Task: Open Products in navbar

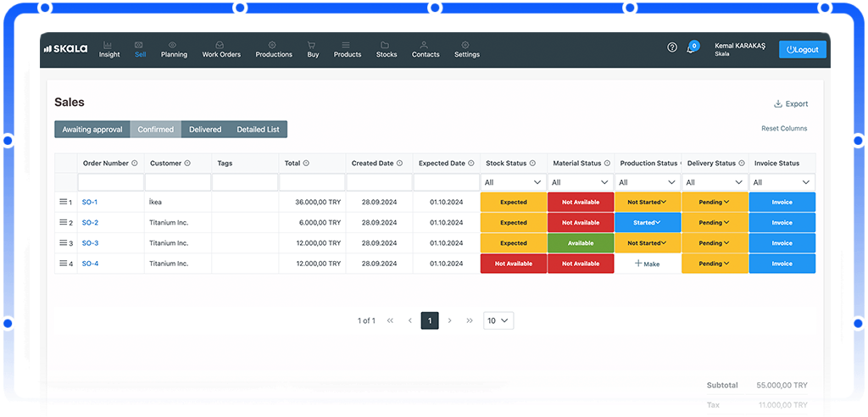Action: click(347, 50)
